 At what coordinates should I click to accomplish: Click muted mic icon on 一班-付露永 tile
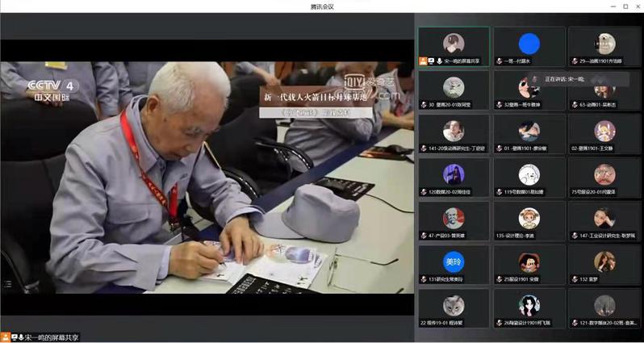[x=500, y=61]
